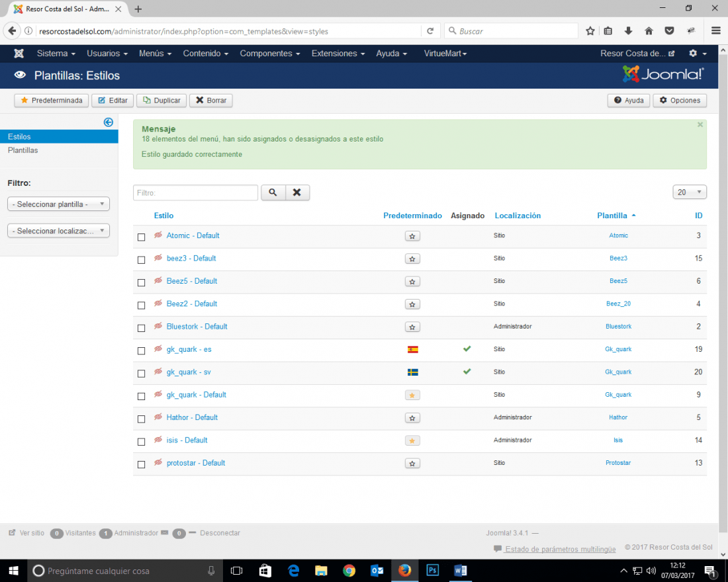The image size is (728, 582).
Task: Click the search magnifier filter button
Action: pos(273,192)
